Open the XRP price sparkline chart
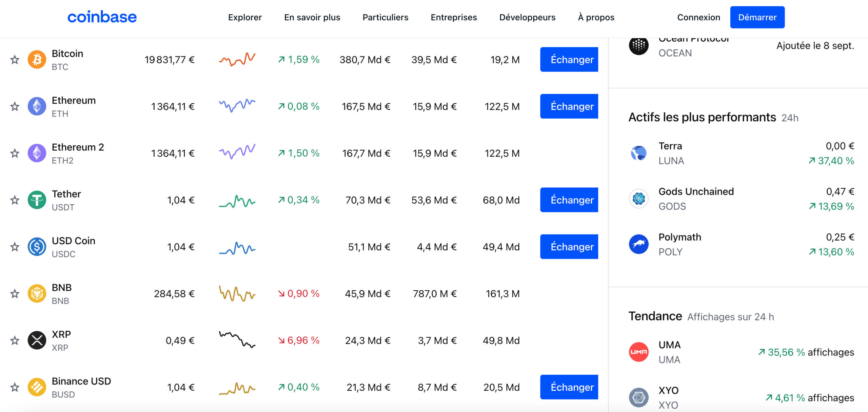This screenshot has width=868, height=412. tap(237, 339)
